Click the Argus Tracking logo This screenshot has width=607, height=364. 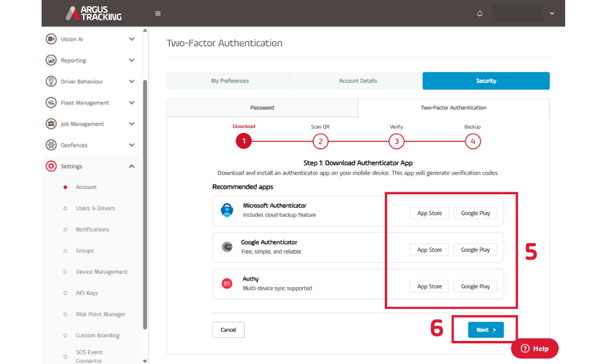[93, 13]
